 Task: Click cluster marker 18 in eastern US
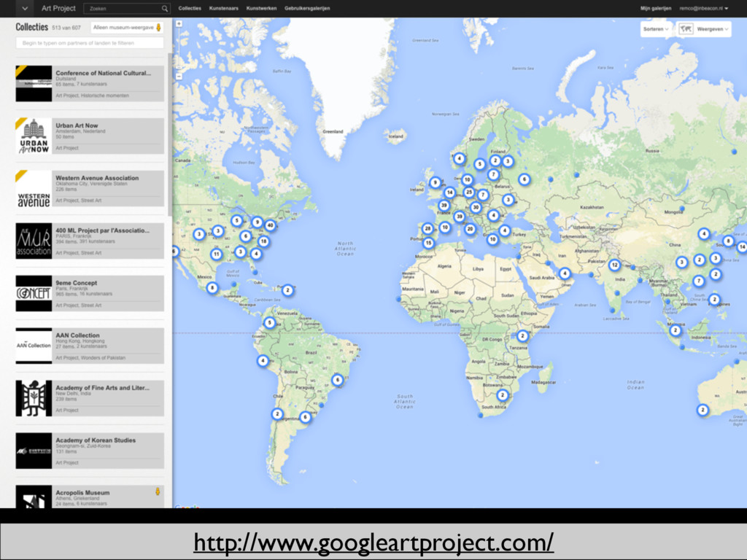point(263,241)
